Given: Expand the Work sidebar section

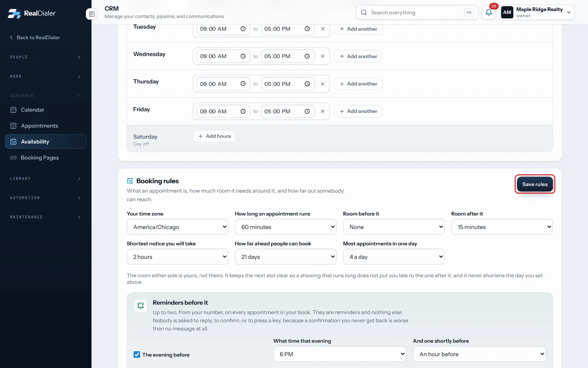Looking at the screenshot, I should pyautogui.click(x=46, y=76).
